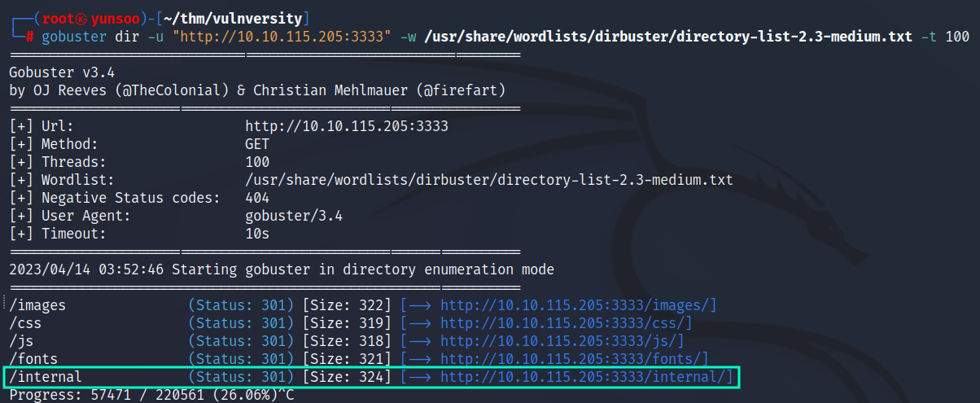Click the /js result path
980x403 pixels.
pyautogui.click(x=21, y=341)
